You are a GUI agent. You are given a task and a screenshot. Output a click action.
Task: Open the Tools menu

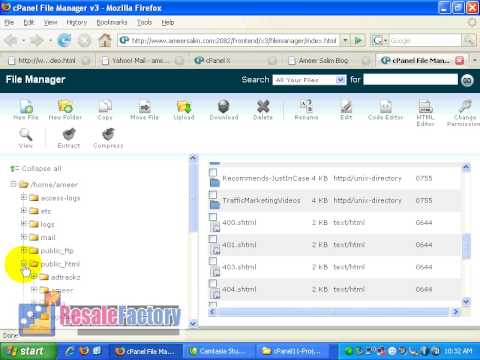pos(144,22)
